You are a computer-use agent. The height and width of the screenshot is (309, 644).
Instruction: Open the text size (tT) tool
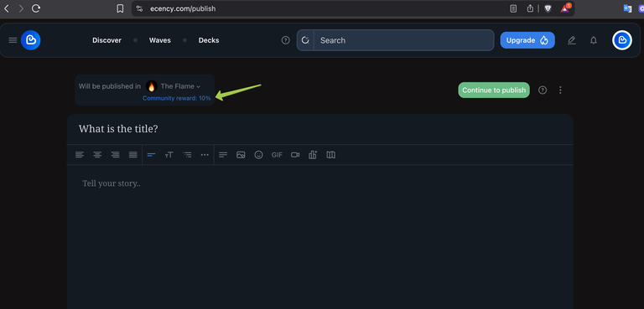(169, 155)
